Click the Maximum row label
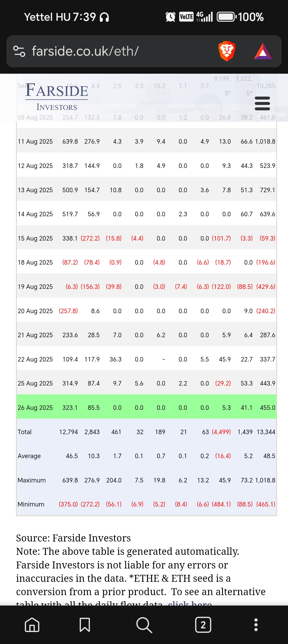 tap(32, 480)
